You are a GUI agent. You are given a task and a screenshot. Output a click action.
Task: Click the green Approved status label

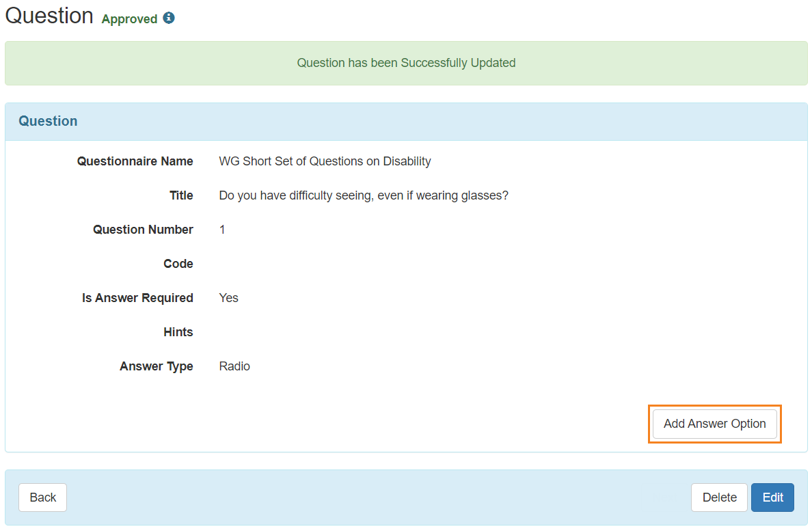tap(129, 19)
